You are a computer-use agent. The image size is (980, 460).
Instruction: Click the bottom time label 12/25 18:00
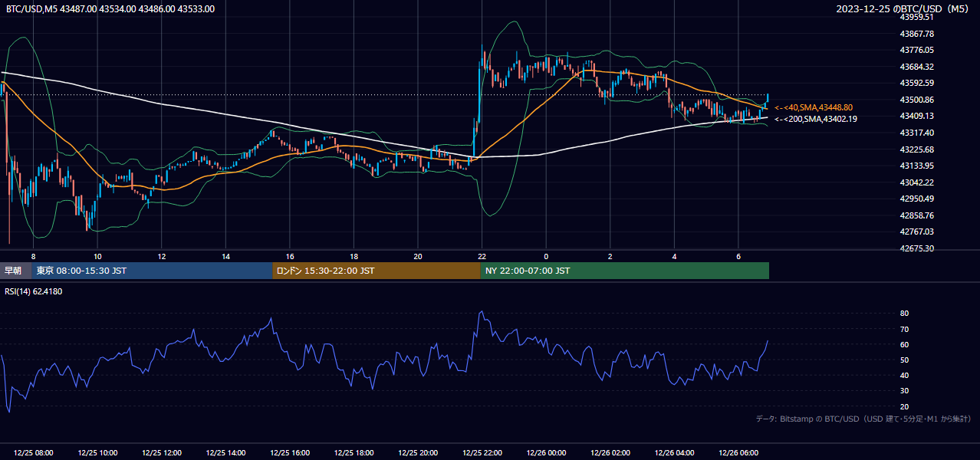point(354,453)
